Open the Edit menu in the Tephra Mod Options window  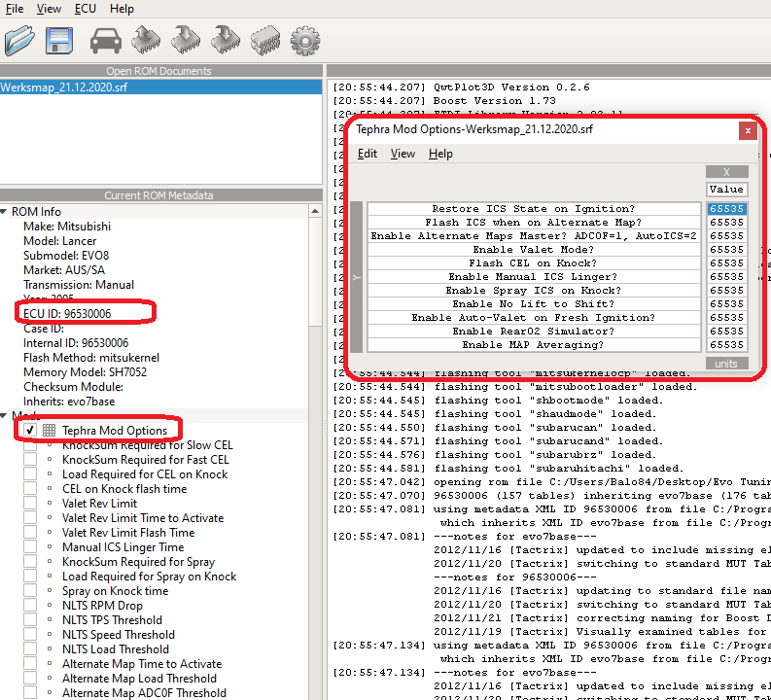pyautogui.click(x=368, y=154)
